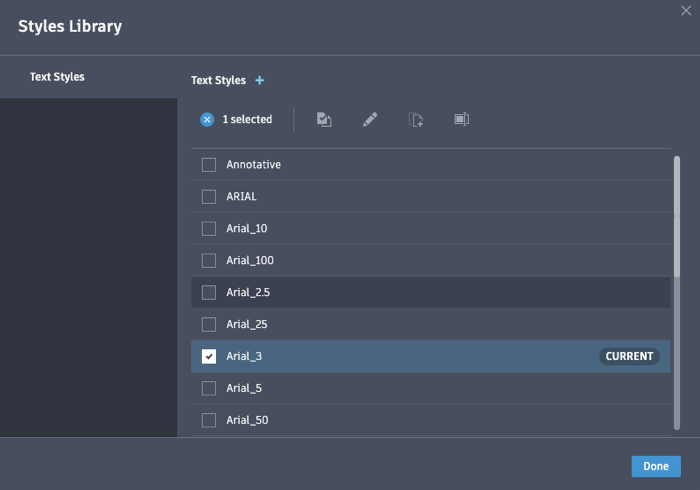700x490 pixels.
Task: Check the Annotative style checkbox
Action: coord(209,165)
